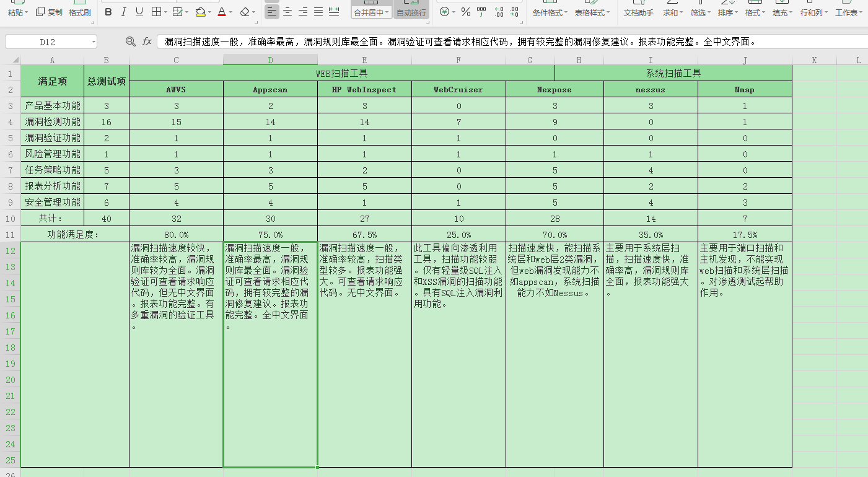Click the 格式刷 format painter
The image size is (868, 477).
(79, 9)
